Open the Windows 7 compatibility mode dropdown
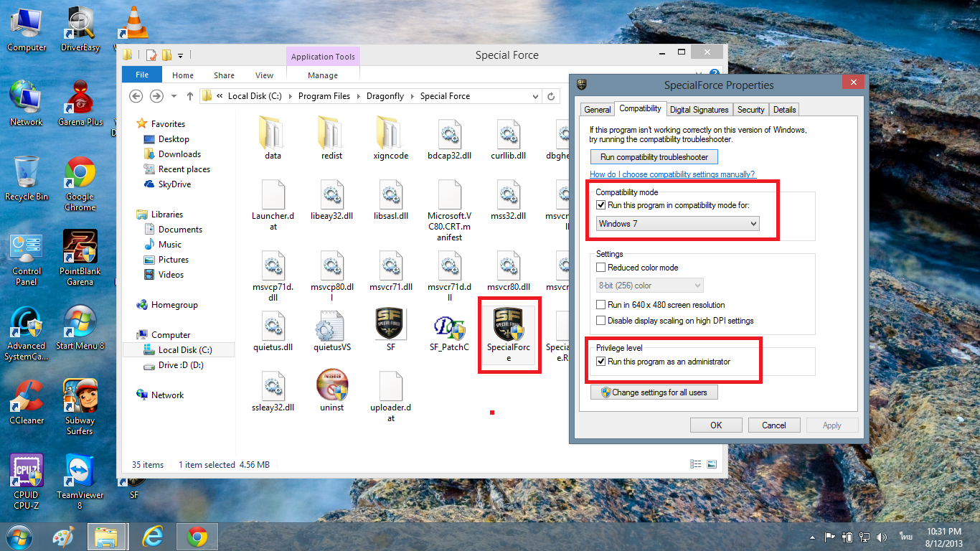 pyautogui.click(x=677, y=224)
